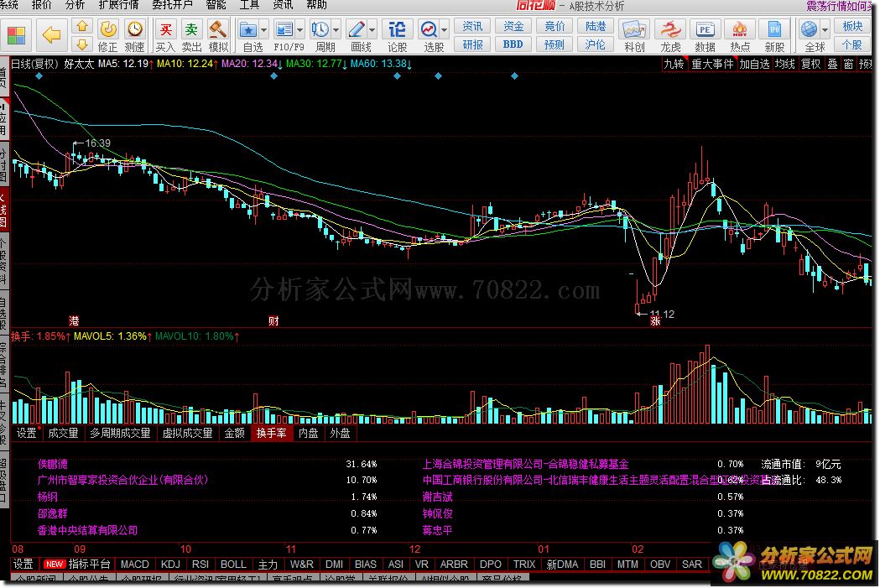The image size is (880, 588).
Task: Open the 帮助 menu
Action: [316, 5]
